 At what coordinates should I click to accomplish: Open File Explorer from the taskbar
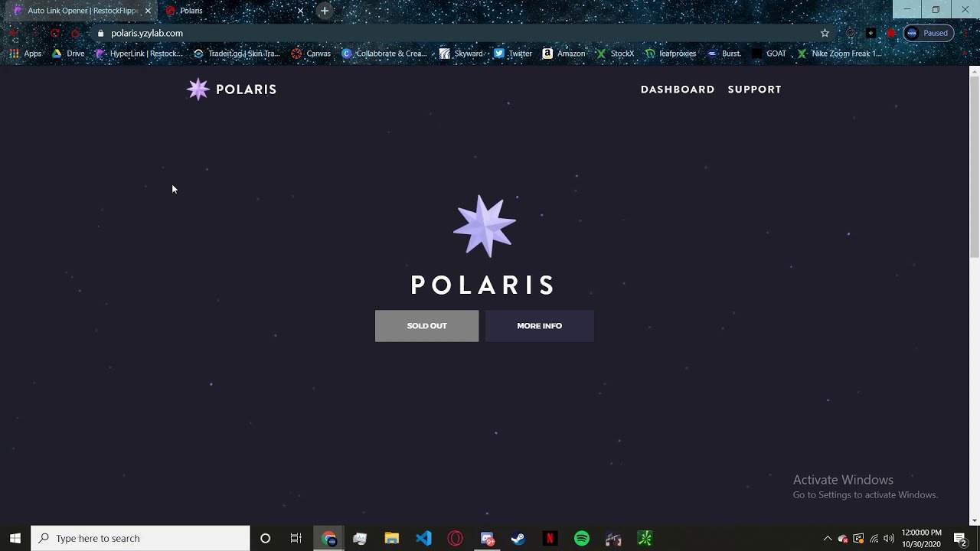pos(391,538)
